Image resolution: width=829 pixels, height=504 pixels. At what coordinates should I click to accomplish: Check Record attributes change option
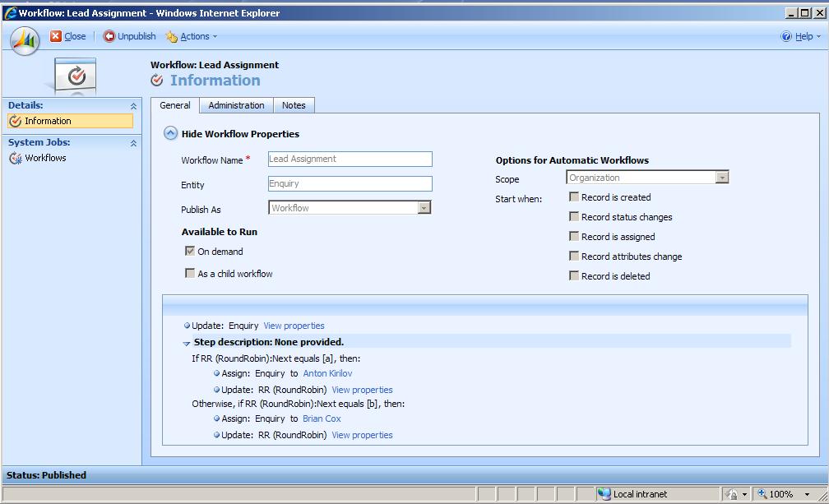click(x=574, y=256)
